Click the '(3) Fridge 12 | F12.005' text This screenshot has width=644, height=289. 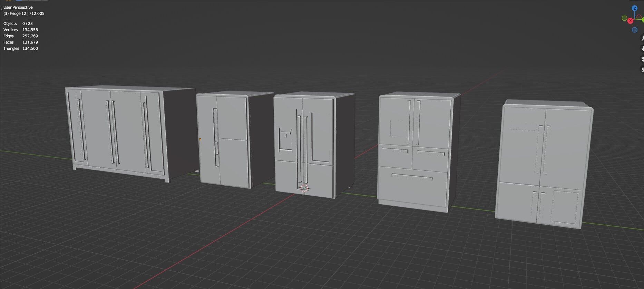pyautogui.click(x=24, y=13)
